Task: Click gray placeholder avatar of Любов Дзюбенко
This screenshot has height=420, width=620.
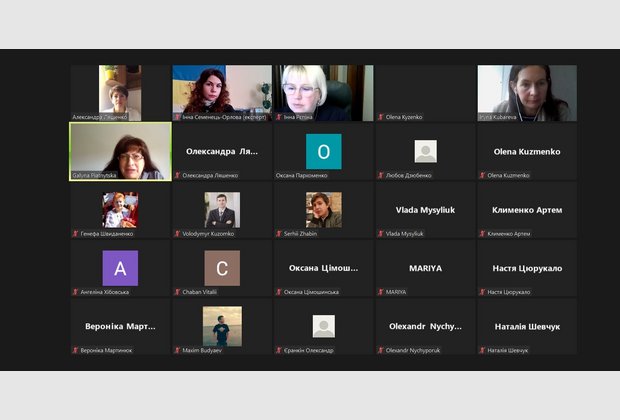Action: point(425,152)
